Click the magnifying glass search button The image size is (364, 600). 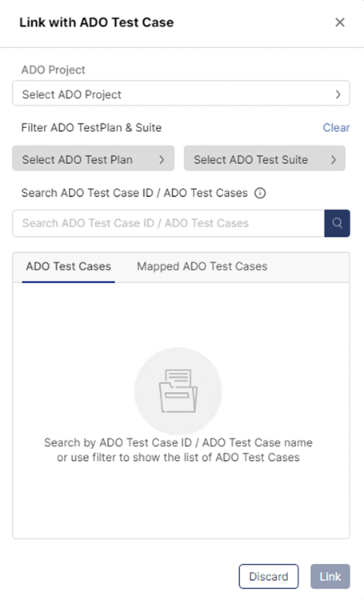point(337,223)
